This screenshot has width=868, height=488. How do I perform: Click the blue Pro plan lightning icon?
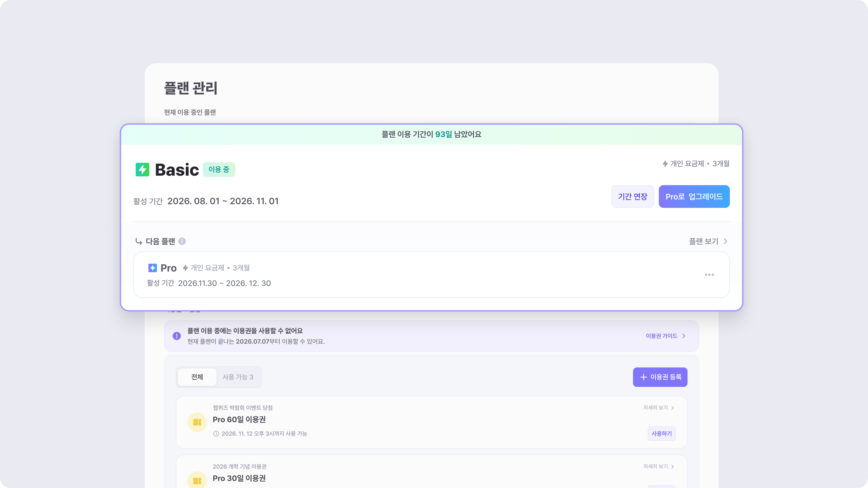152,268
